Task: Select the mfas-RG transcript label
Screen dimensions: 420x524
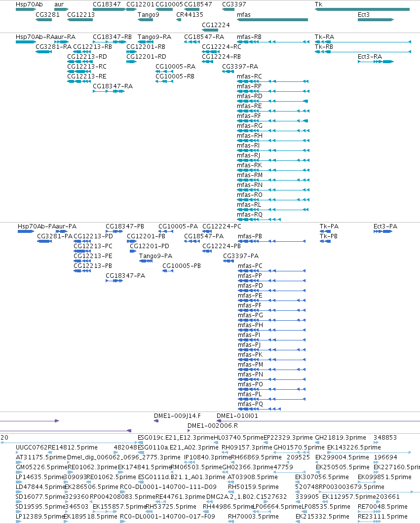Action: click(x=249, y=126)
